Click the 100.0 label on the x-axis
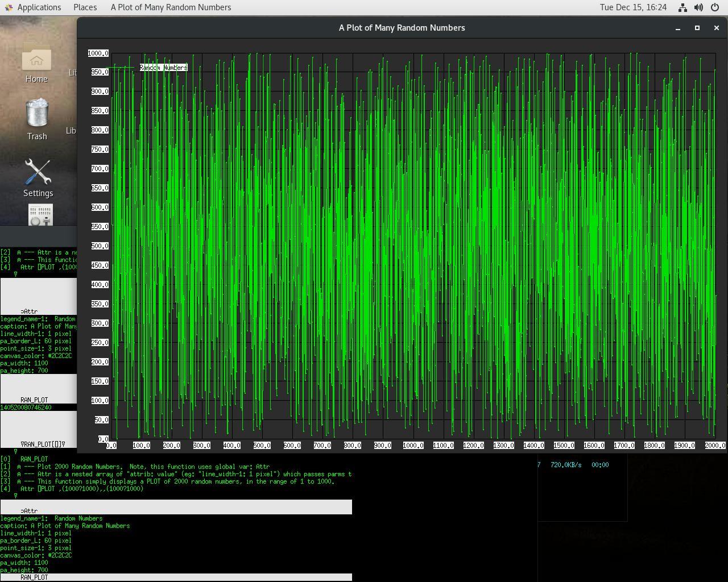The image size is (728, 582). tap(142, 446)
